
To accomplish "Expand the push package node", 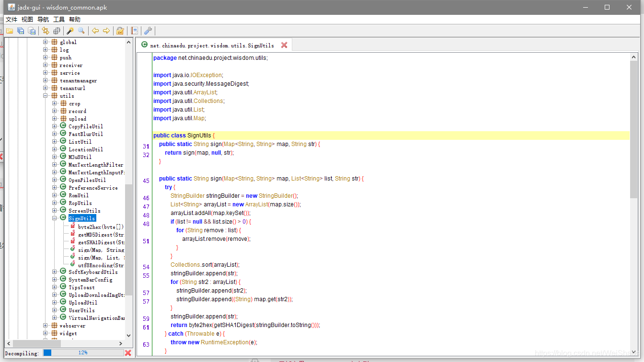I will click(x=46, y=57).
